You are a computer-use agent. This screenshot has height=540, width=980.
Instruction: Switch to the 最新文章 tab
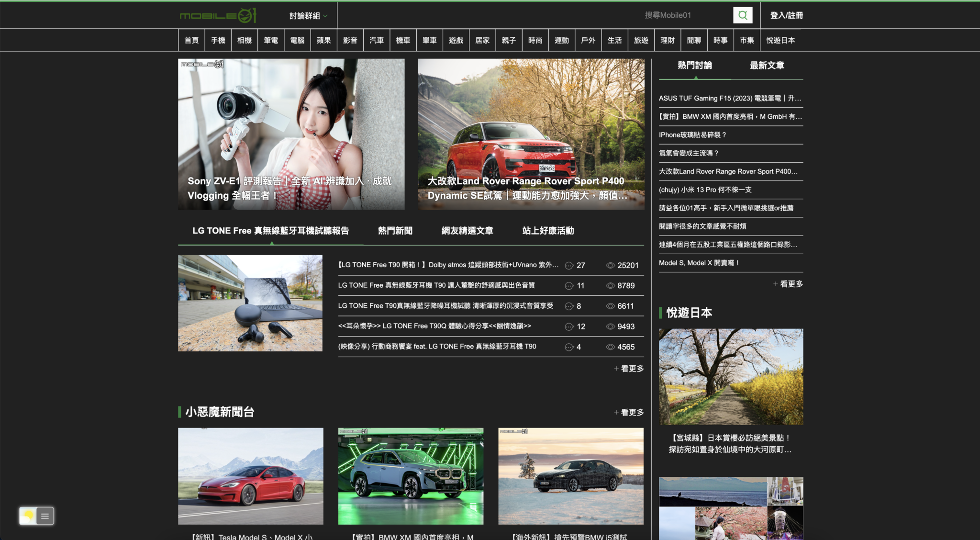[767, 66]
